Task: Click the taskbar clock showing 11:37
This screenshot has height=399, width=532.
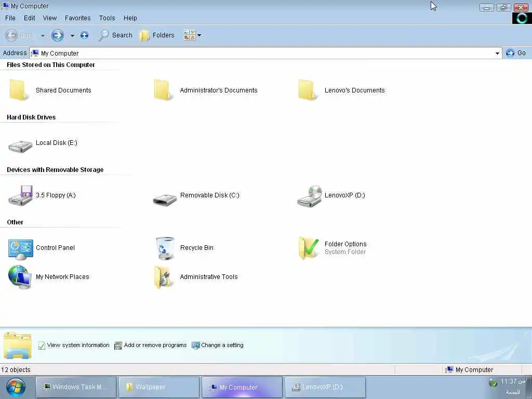Action: pos(513,382)
